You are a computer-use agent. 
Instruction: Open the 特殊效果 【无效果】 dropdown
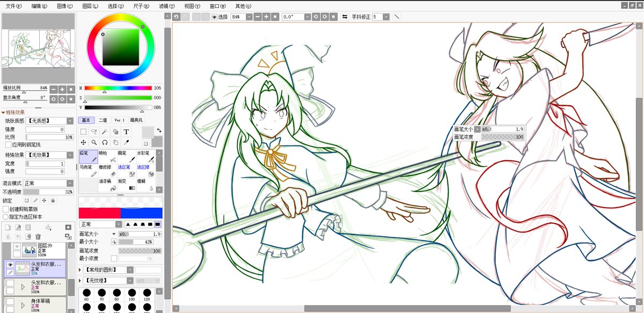[x=70, y=155]
